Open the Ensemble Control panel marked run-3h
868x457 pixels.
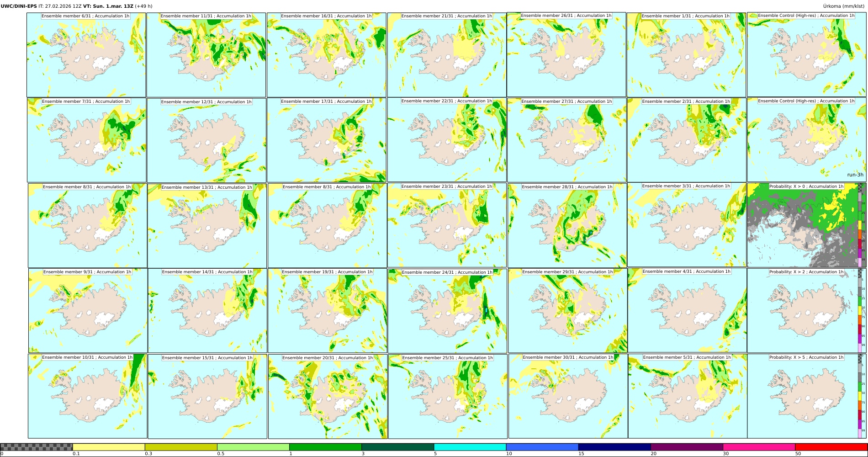(x=807, y=140)
